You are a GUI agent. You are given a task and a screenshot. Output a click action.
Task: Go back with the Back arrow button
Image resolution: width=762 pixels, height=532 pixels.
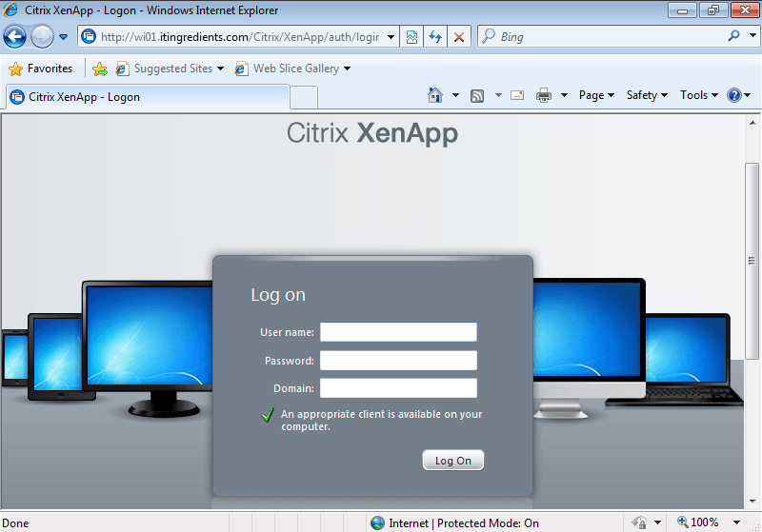(14, 37)
